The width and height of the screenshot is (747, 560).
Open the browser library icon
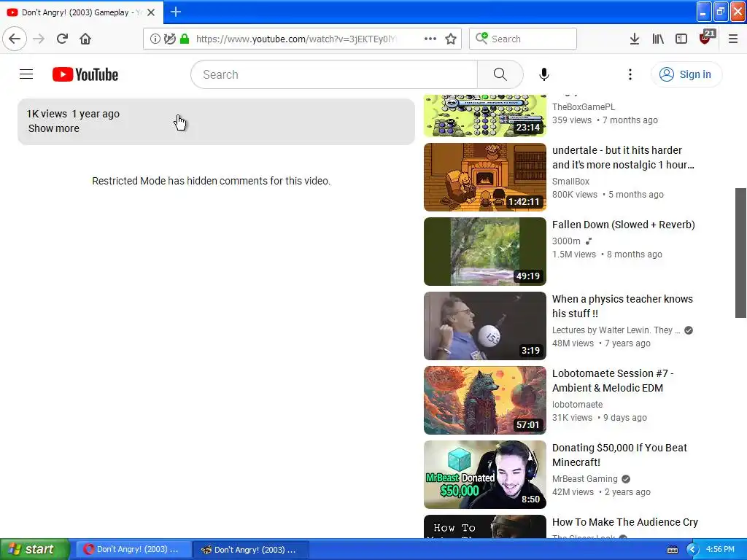658,39
